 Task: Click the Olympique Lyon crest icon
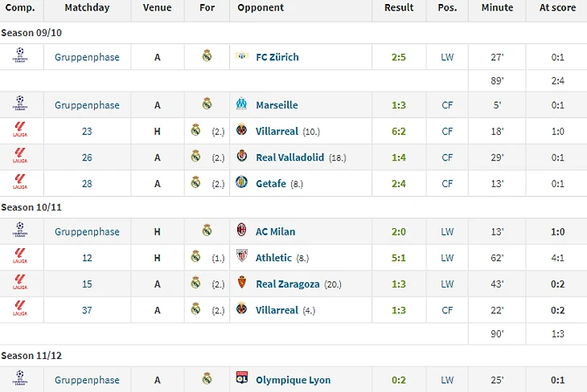(x=242, y=378)
